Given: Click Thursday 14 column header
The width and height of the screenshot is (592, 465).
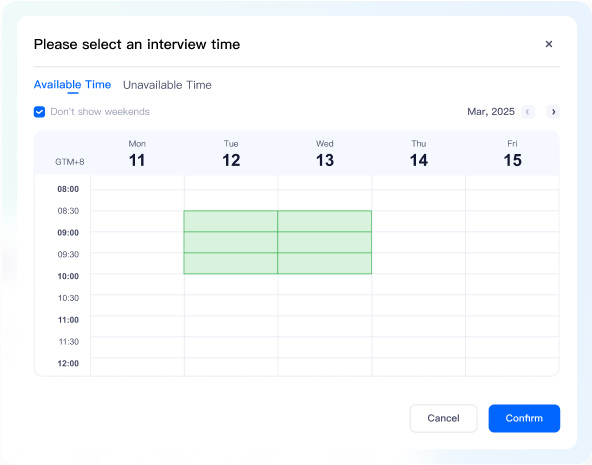Looking at the screenshot, I should coord(419,154).
